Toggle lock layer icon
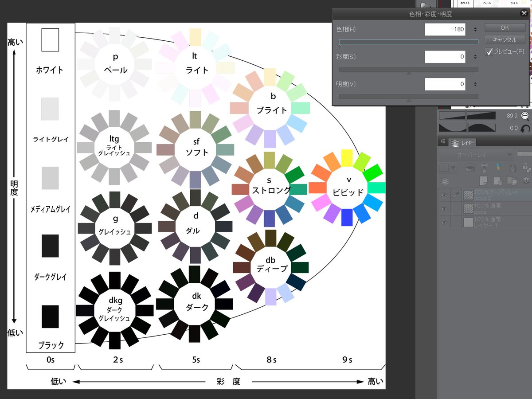The height and width of the screenshot is (399, 532). (512, 168)
